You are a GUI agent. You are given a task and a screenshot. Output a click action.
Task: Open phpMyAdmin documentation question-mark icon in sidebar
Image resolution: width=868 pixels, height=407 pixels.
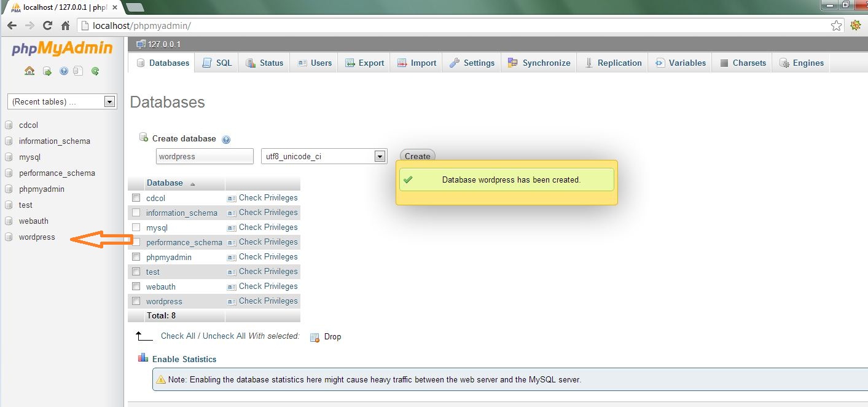63,71
